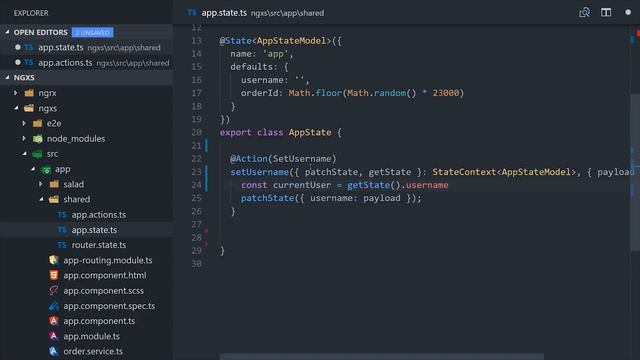Click Angular icon of app.module.ts
The height and width of the screenshot is (360, 640).
tap(53, 336)
